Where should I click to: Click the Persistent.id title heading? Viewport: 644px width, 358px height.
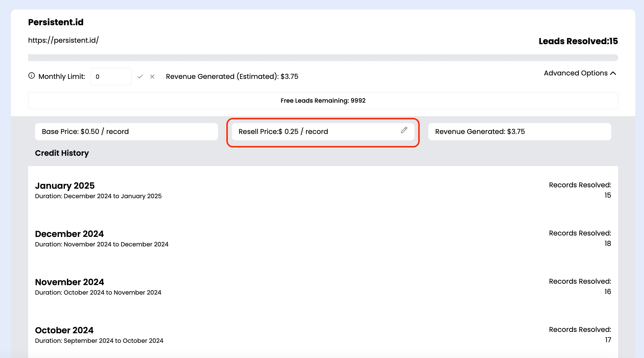(56, 22)
